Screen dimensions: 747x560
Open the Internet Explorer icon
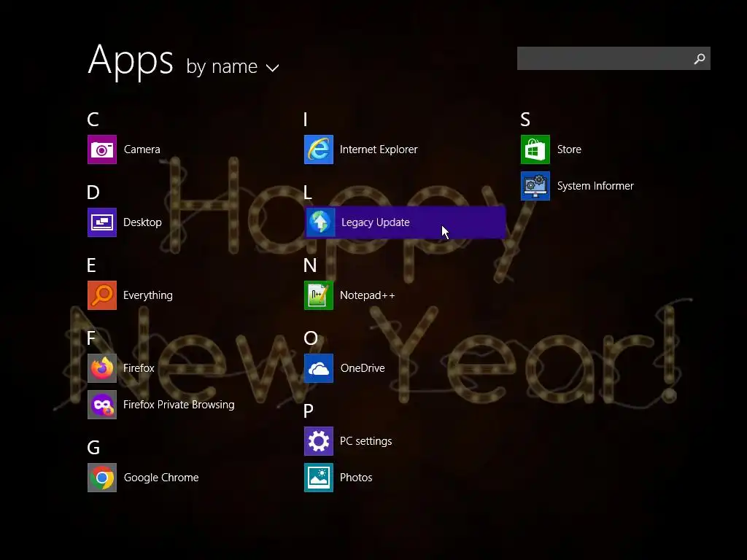point(319,149)
